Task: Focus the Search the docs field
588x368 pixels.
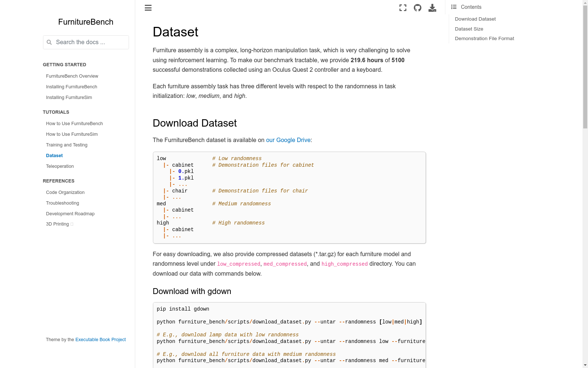Action: click(86, 42)
